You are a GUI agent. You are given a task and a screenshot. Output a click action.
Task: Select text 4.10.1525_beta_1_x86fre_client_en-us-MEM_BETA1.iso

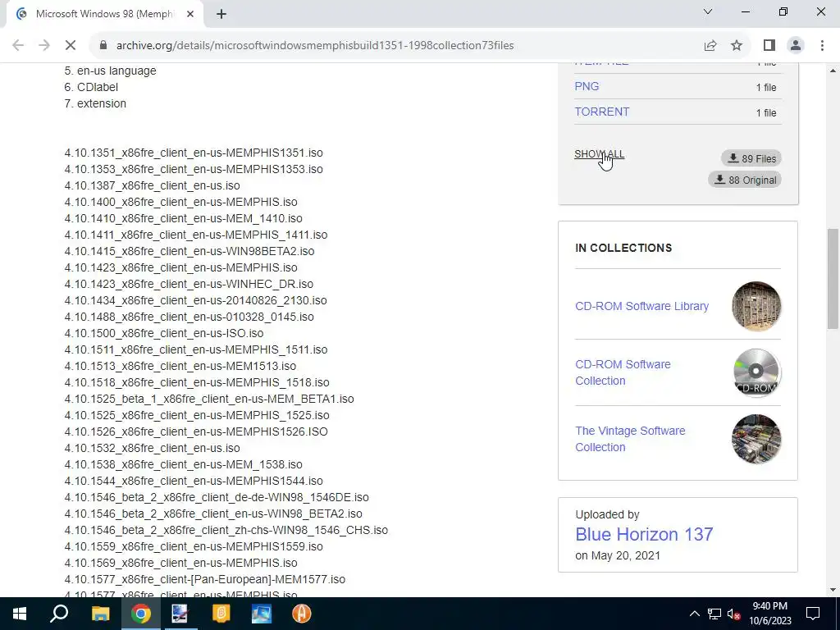click(209, 399)
